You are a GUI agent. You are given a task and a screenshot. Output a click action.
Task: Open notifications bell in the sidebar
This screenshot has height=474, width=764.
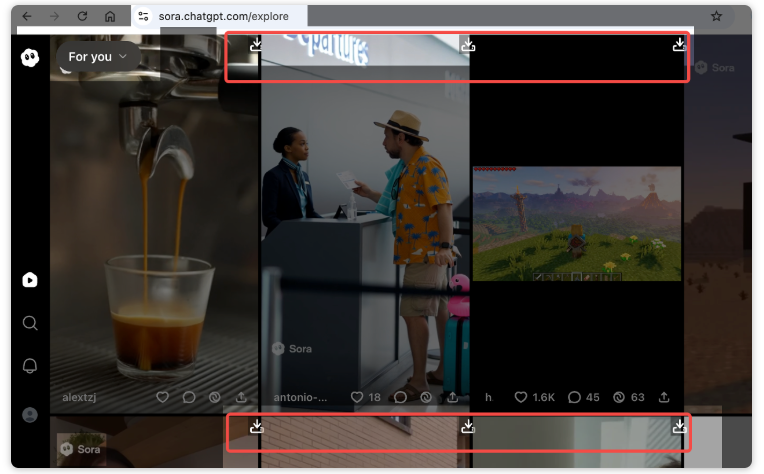[30, 366]
